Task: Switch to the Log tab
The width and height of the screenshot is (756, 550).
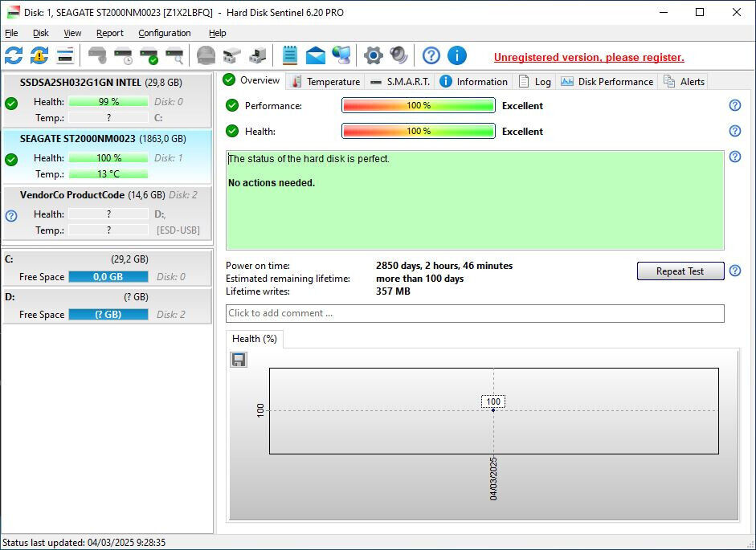Action: (x=534, y=81)
